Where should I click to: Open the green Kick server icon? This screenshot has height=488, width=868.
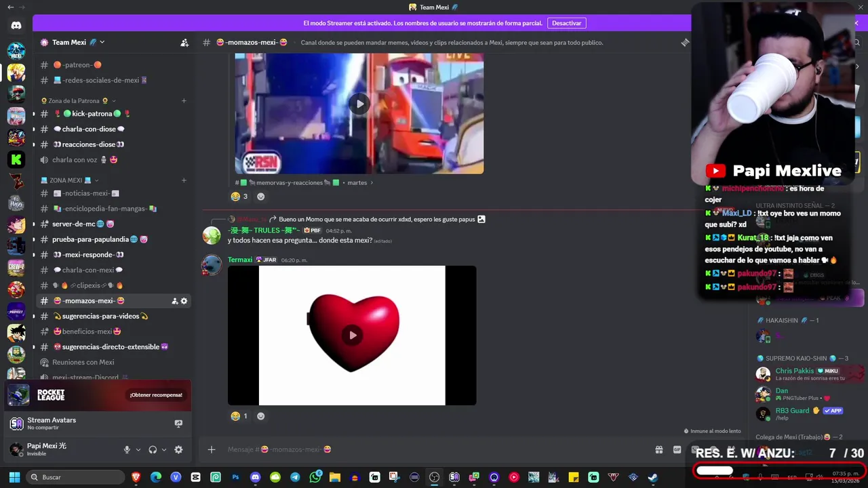16,159
